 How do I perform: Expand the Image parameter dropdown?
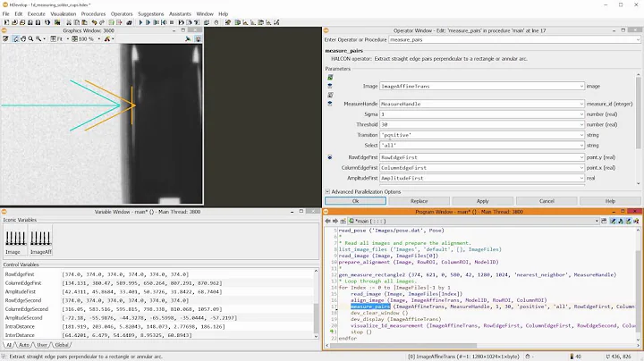(x=581, y=86)
